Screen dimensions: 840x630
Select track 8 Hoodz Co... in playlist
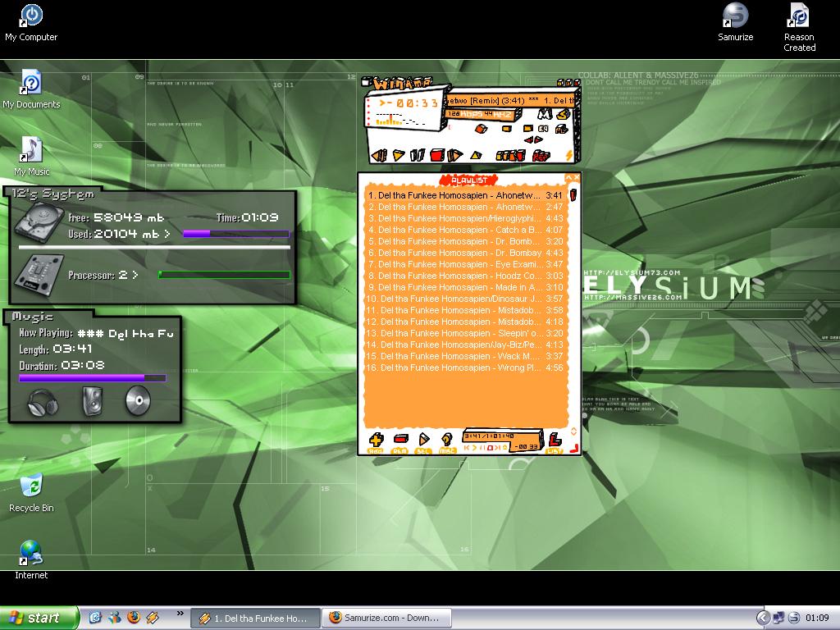(465, 276)
